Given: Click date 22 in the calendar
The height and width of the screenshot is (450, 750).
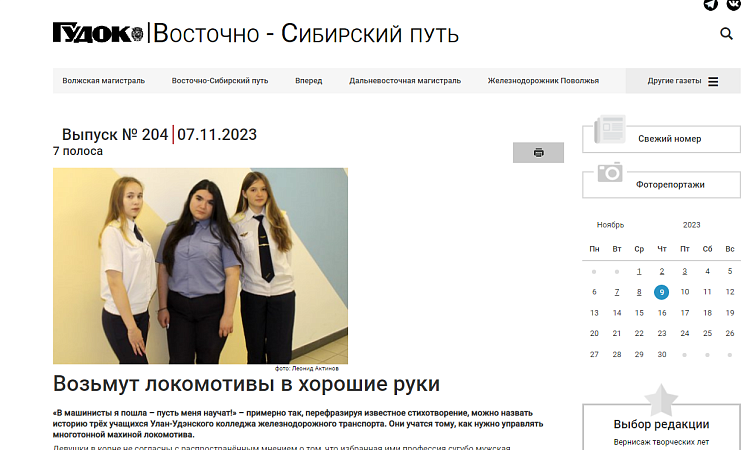Looking at the screenshot, I should coord(639,333).
